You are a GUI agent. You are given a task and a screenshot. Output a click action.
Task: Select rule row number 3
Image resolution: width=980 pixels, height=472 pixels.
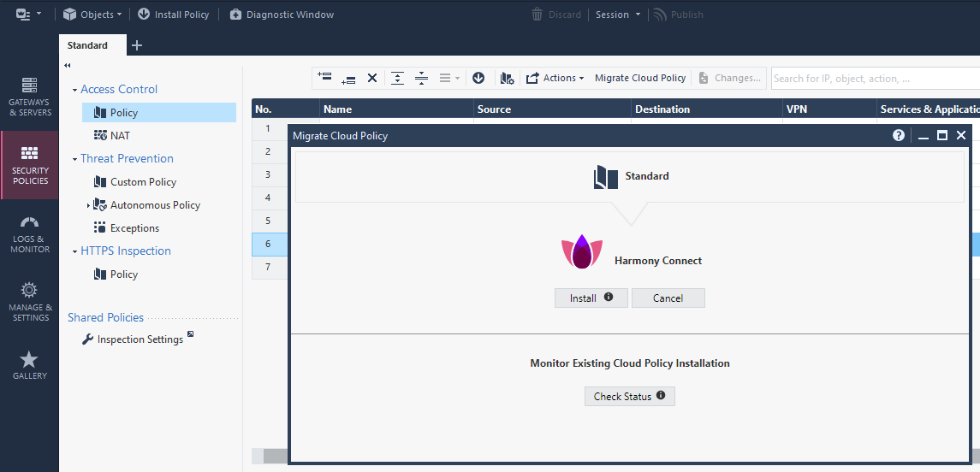[x=269, y=174]
